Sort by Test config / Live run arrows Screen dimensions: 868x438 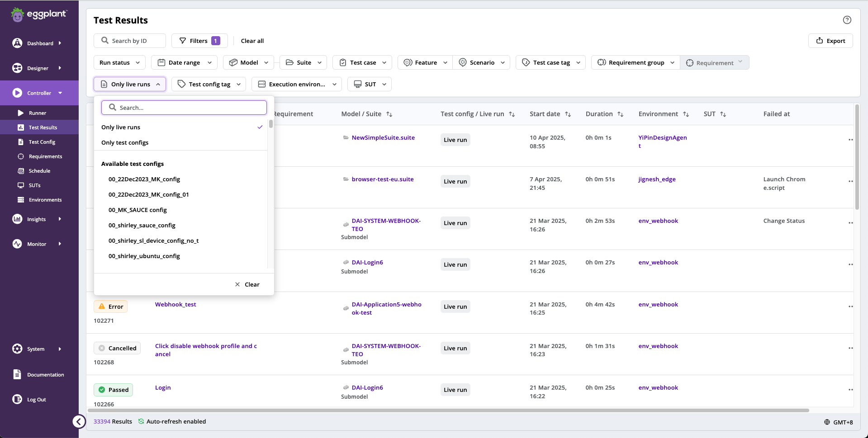[512, 114]
